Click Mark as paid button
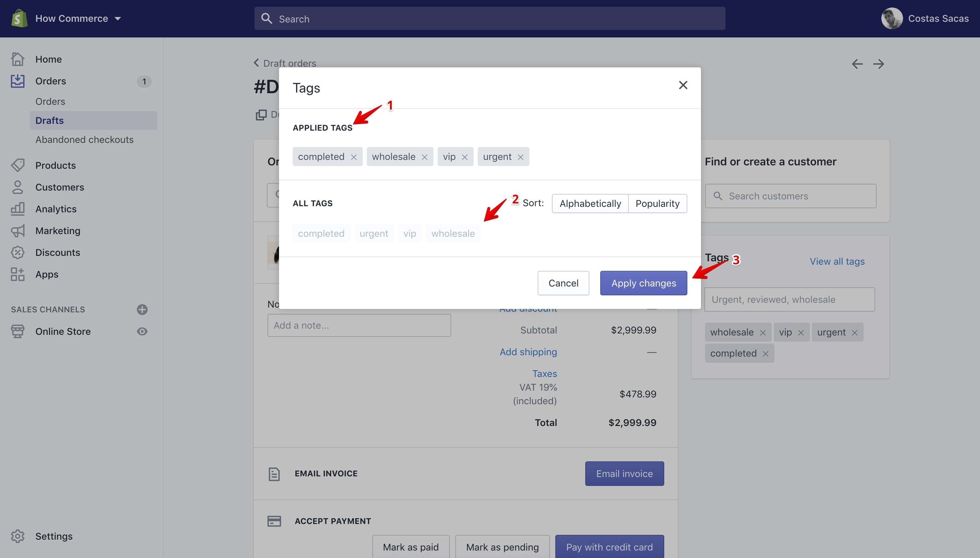Viewport: 980px width, 558px height. (411, 547)
